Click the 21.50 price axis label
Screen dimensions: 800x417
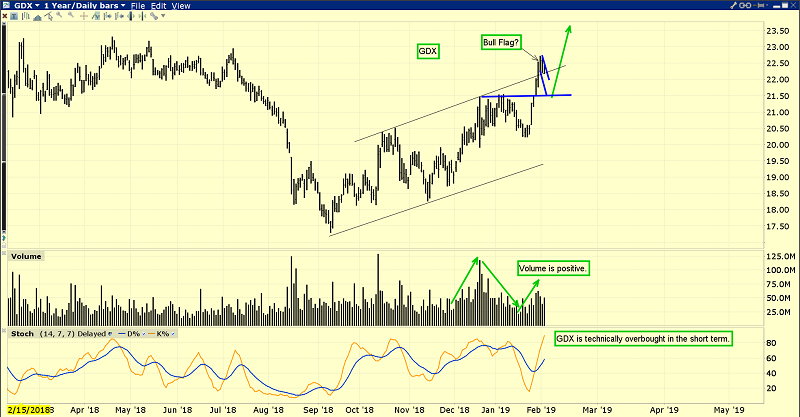pyautogui.click(x=778, y=96)
